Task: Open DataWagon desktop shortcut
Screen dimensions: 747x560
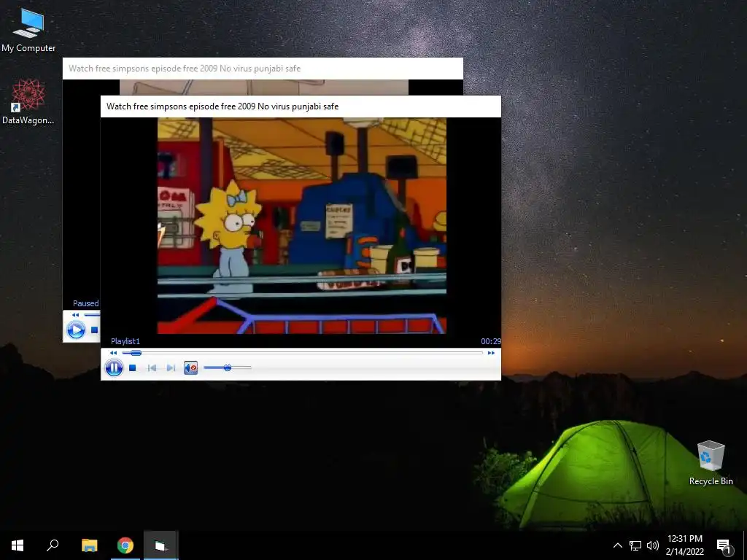Action: tap(28, 102)
